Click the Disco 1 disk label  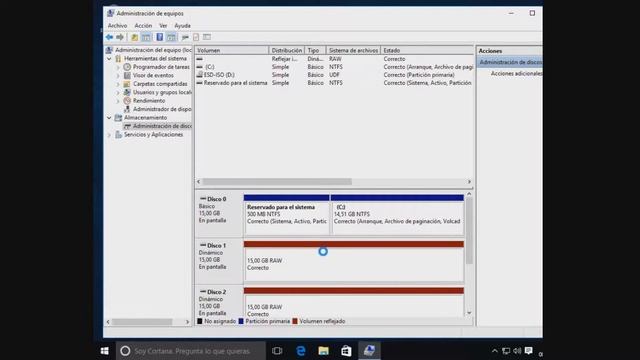pyautogui.click(x=219, y=261)
